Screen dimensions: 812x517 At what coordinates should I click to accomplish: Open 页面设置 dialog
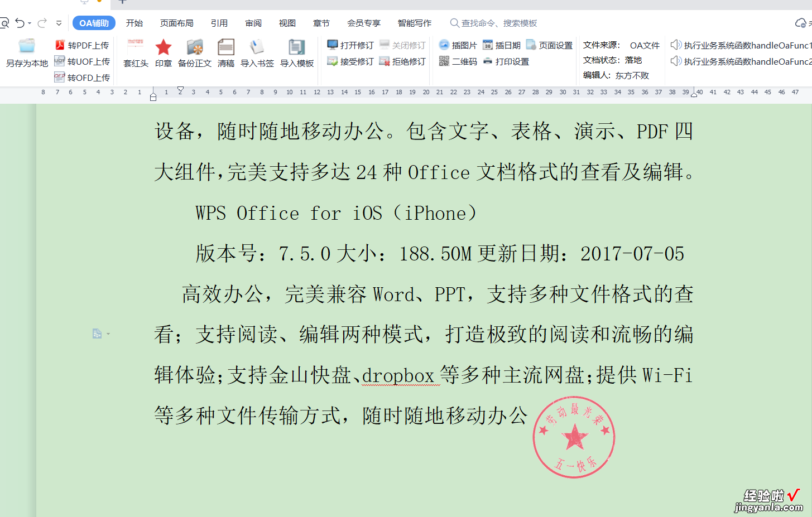pos(550,45)
